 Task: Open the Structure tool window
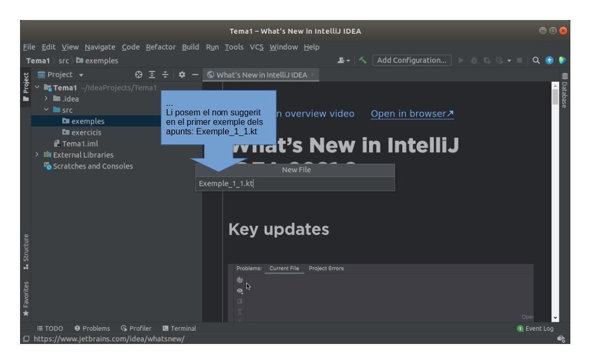point(26,252)
